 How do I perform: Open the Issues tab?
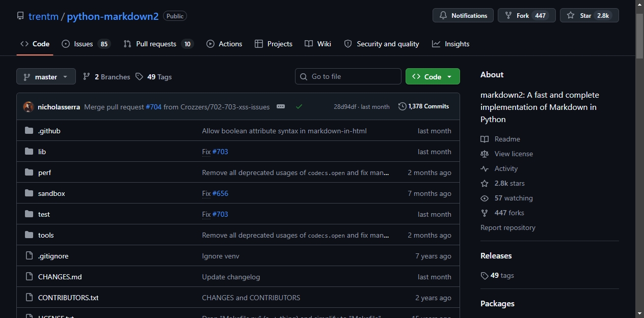pos(85,44)
